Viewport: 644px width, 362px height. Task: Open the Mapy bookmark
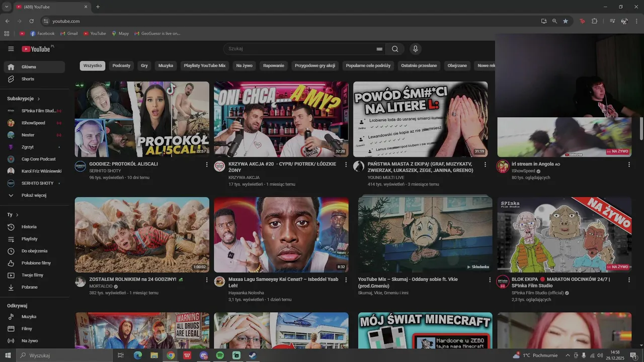pyautogui.click(x=120, y=34)
